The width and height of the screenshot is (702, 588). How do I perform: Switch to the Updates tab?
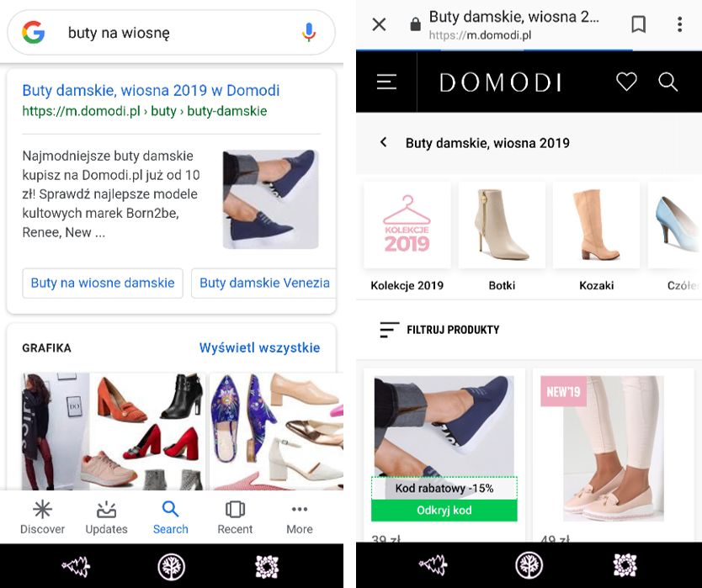coord(106,517)
